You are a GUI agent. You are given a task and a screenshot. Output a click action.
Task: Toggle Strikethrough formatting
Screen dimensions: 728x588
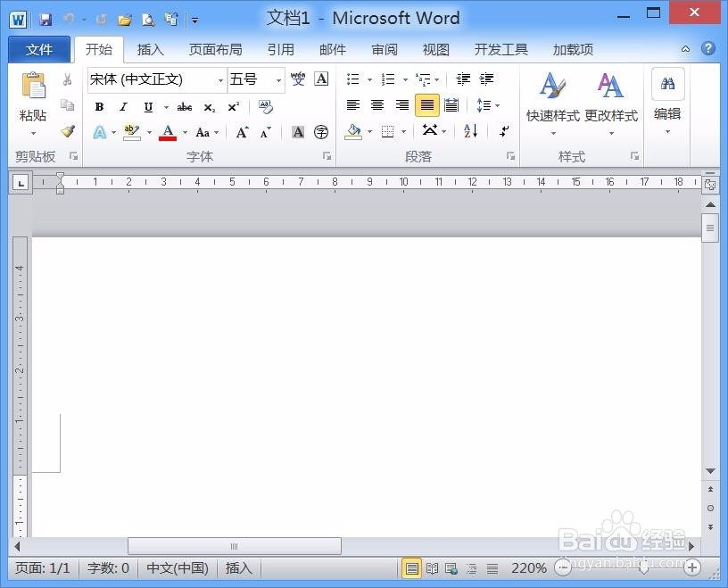coord(185,107)
